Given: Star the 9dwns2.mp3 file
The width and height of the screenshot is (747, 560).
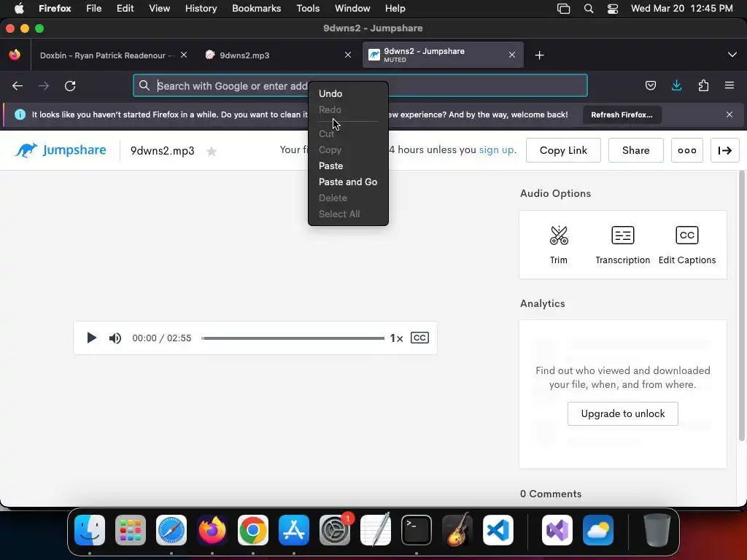Looking at the screenshot, I should 212,152.
